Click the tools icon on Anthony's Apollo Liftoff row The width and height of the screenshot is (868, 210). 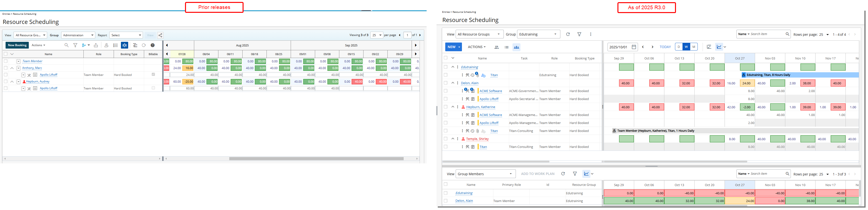click(x=29, y=75)
